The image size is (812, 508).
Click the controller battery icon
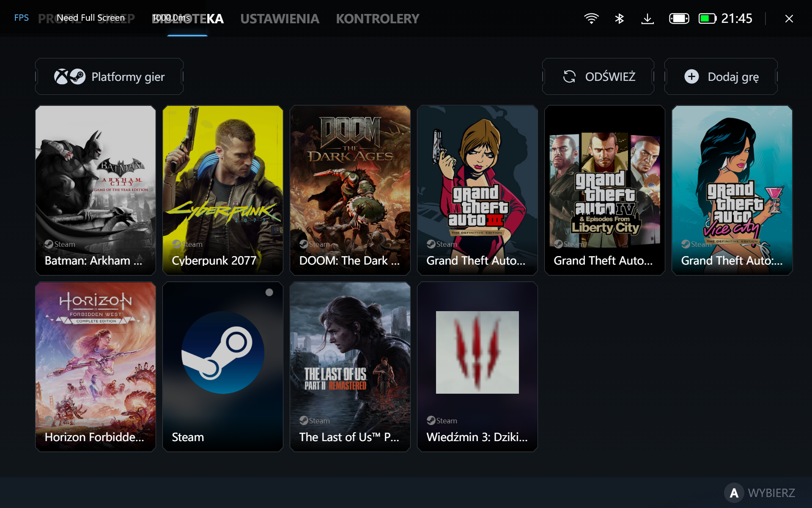[x=679, y=19]
